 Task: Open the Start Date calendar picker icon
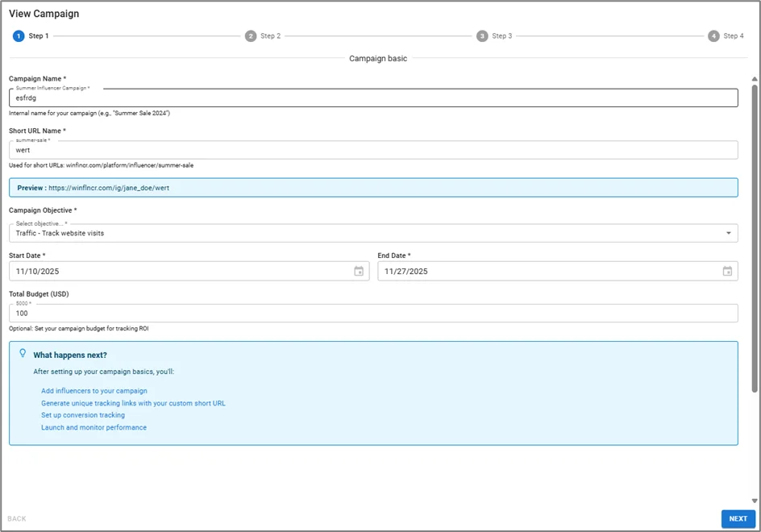[x=359, y=272]
